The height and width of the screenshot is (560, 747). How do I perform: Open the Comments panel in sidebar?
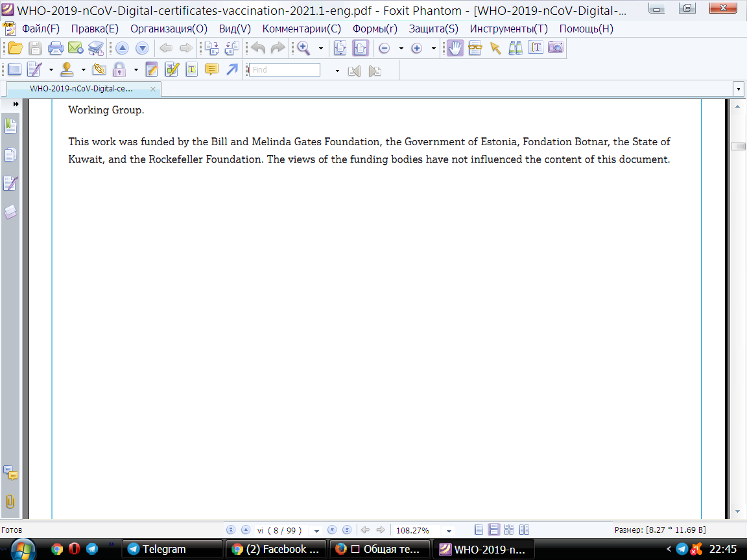10,473
